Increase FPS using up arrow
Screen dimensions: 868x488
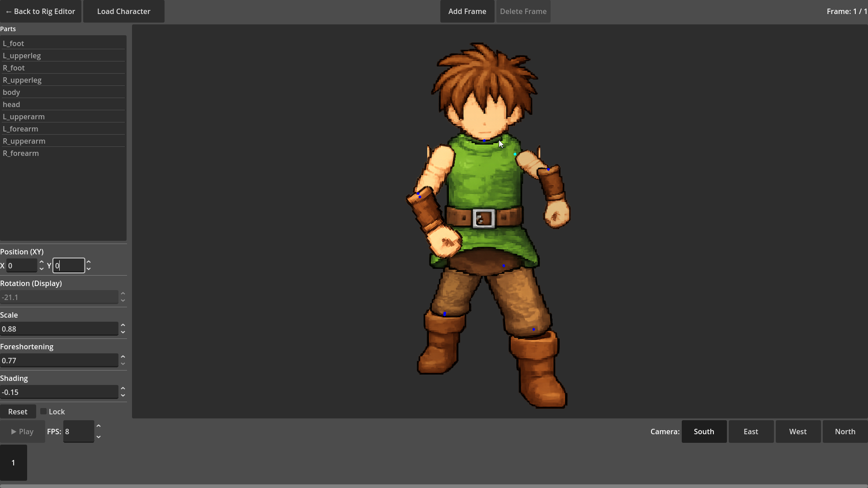pyautogui.click(x=99, y=426)
